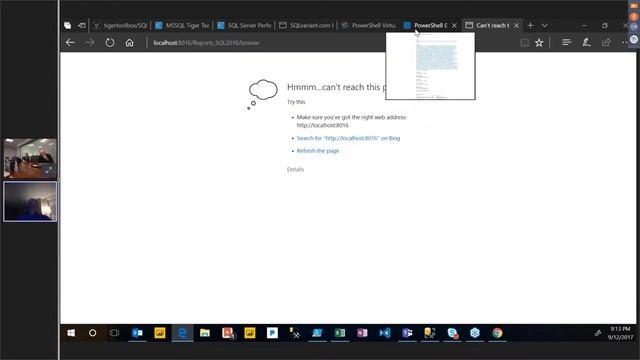
Task: Open Task View on the taskbar
Action: point(114,333)
